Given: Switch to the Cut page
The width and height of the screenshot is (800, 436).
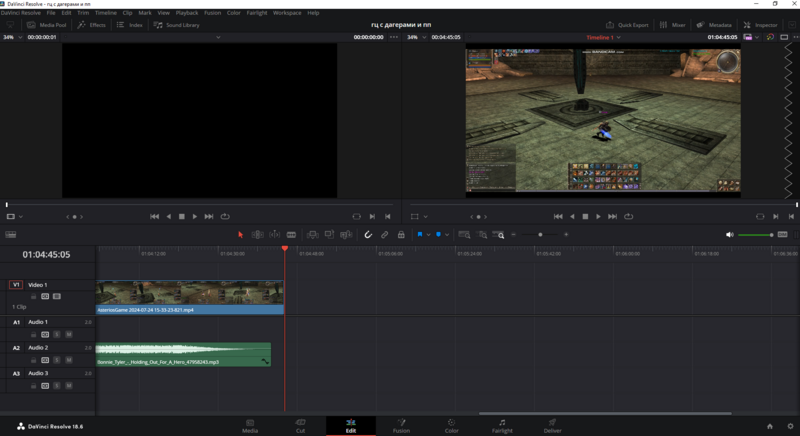Looking at the screenshot, I should 301,426.
